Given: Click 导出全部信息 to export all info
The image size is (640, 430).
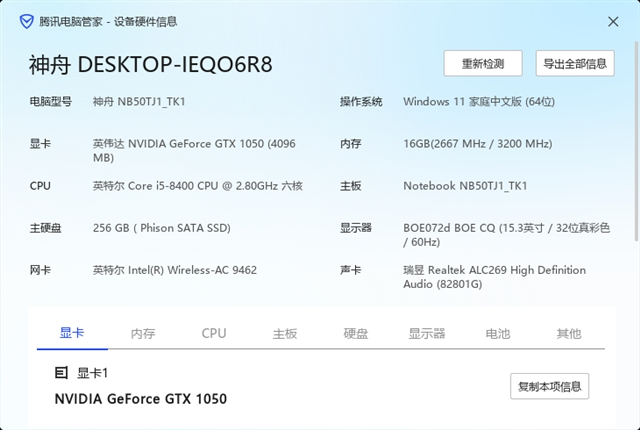Looking at the screenshot, I should 575,64.
